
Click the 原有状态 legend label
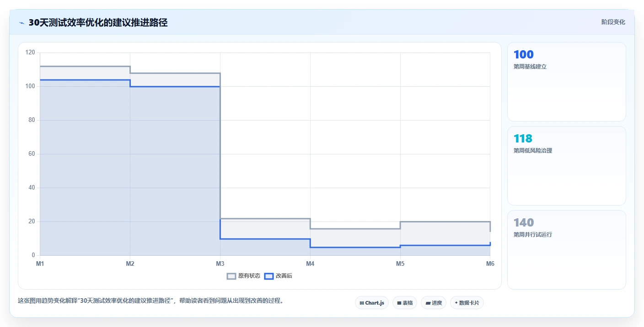(x=249, y=276)
